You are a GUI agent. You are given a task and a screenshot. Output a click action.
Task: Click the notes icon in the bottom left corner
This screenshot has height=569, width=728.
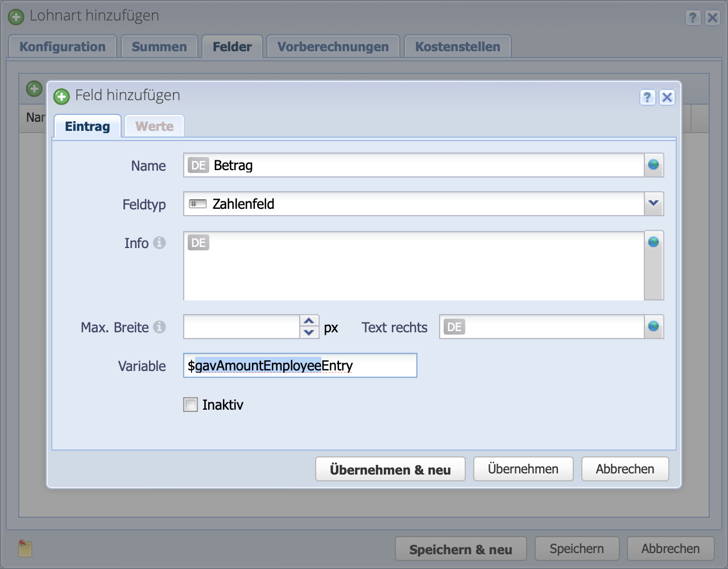point(25,548)
